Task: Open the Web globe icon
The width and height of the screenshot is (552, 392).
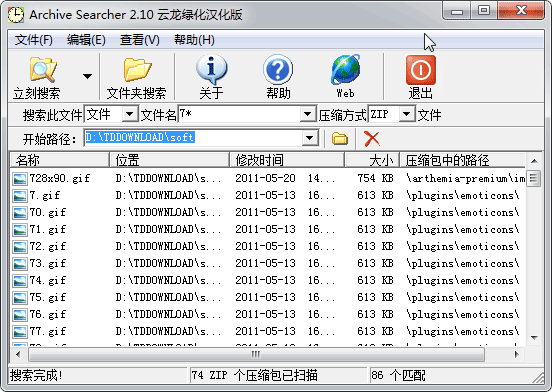Action: click(345, 69)
